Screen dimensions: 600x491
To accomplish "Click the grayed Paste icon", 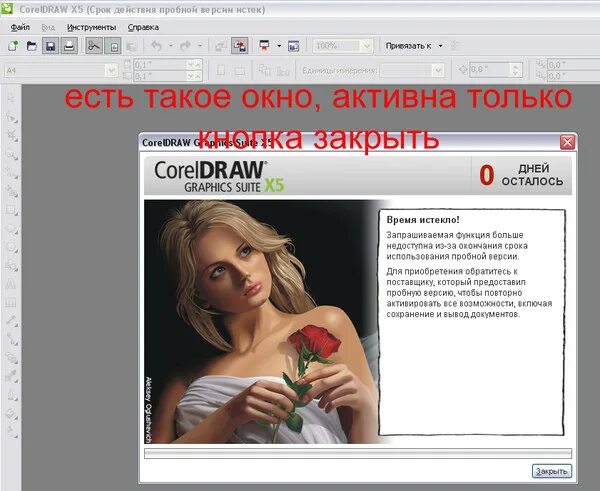I will coord(132,46).
